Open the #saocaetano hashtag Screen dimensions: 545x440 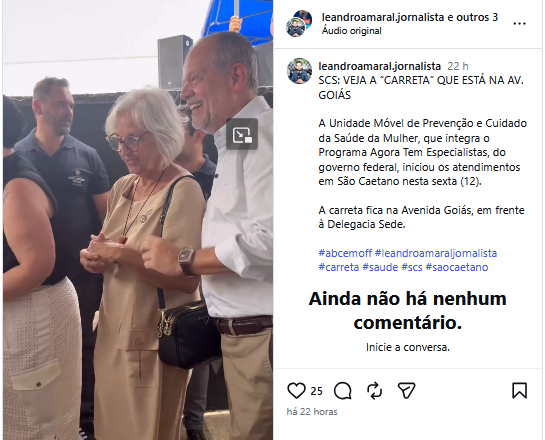point(457,267)
